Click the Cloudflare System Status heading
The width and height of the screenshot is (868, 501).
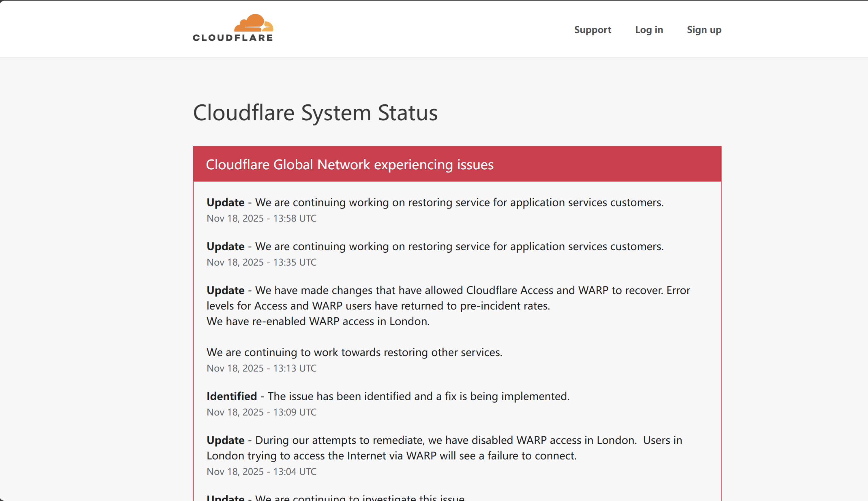[x=315, y=112]
